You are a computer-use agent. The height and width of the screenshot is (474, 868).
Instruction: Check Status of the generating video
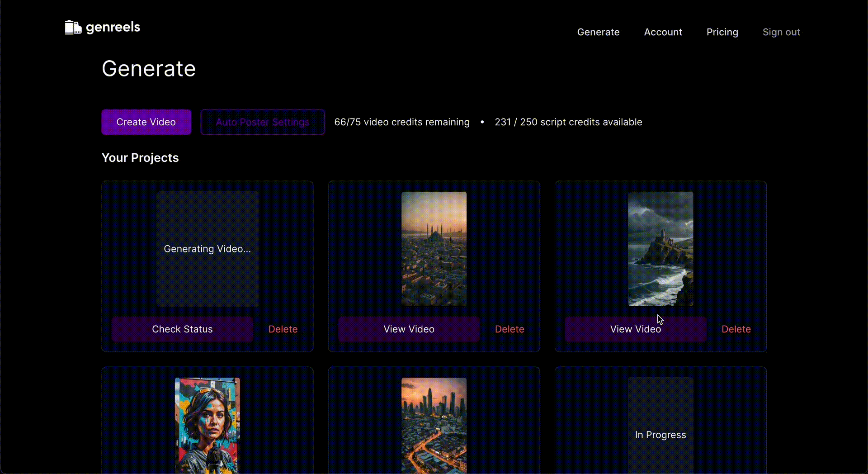[182, 329]
